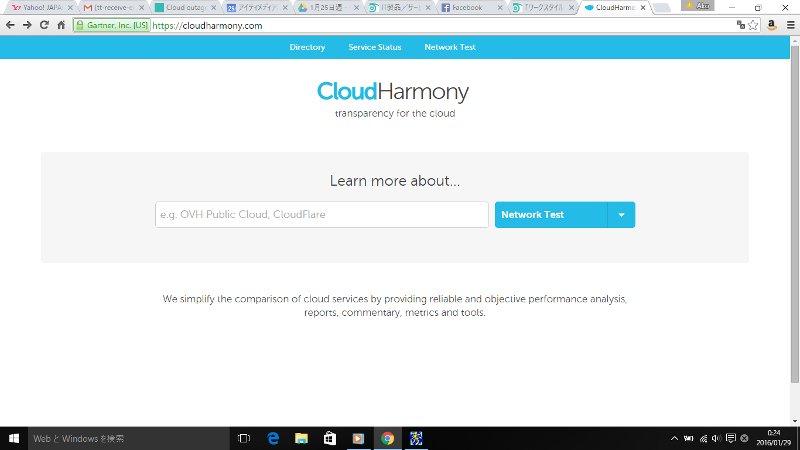The width and height of the screenshot is (800, 450).
Task: Open the Directory nav link
Action: (307, 47)
